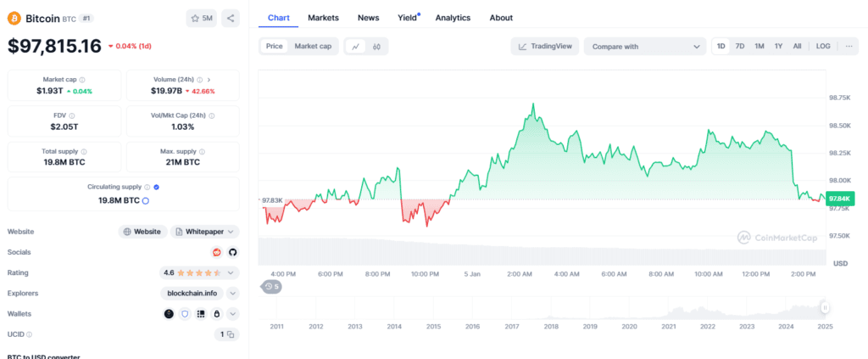
Task: Select the All time range
Action: point(797,47)
